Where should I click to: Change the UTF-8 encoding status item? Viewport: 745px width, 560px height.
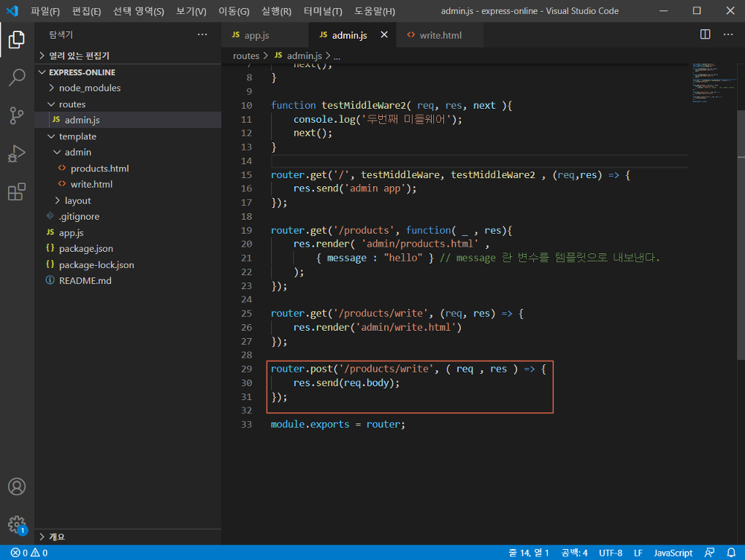(611, 553)
